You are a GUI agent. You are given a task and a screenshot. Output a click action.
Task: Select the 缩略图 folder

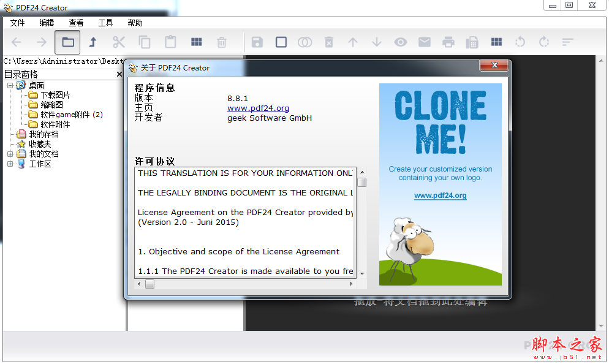point(51,105)
